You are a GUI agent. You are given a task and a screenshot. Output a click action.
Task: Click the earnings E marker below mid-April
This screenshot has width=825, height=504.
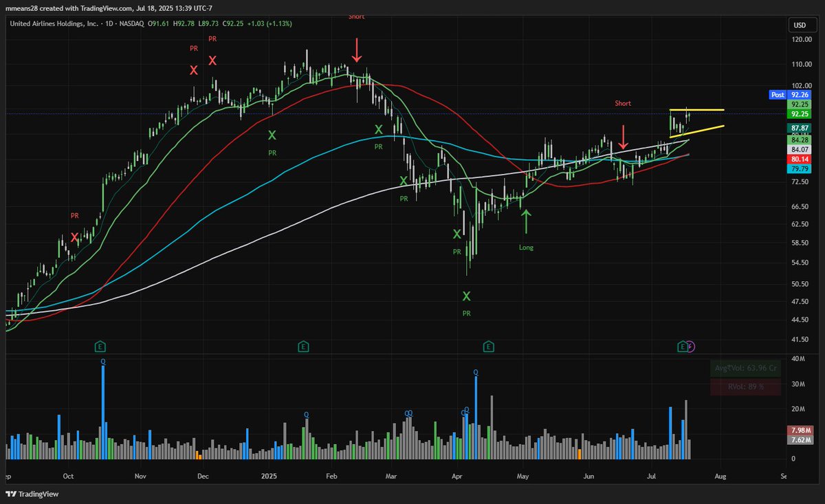(489, 346)
